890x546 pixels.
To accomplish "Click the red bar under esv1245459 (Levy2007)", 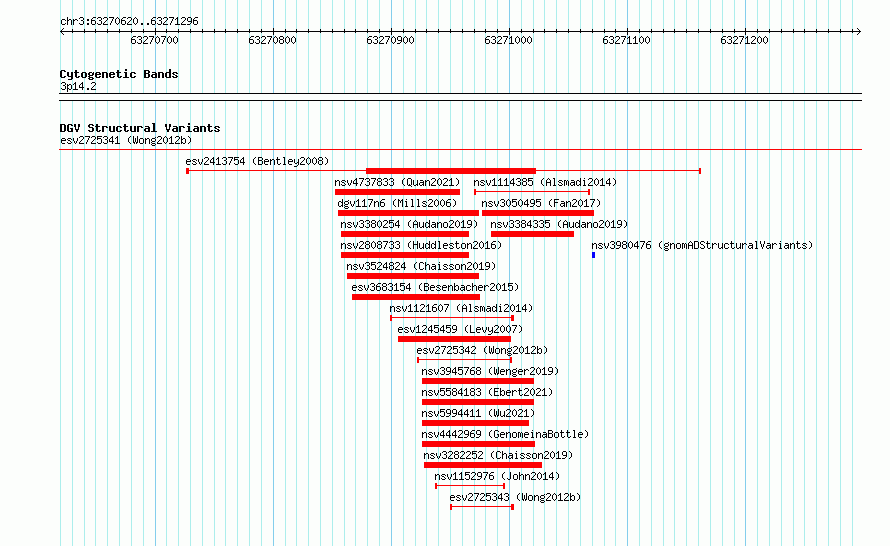I will coord(455,339).
